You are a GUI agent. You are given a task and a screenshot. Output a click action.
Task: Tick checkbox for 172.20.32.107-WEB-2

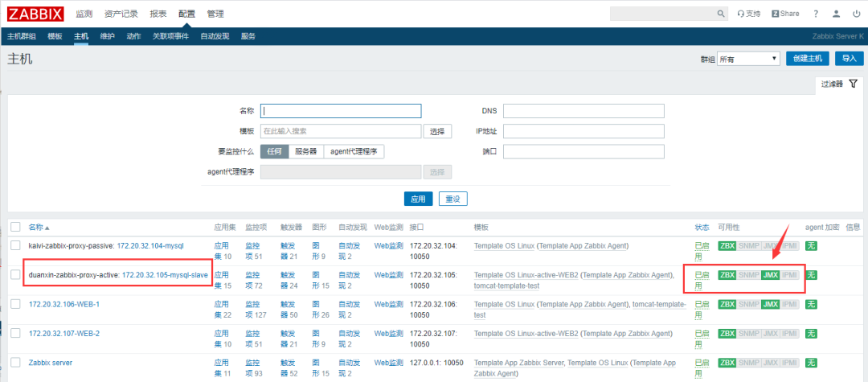point(15,333)
